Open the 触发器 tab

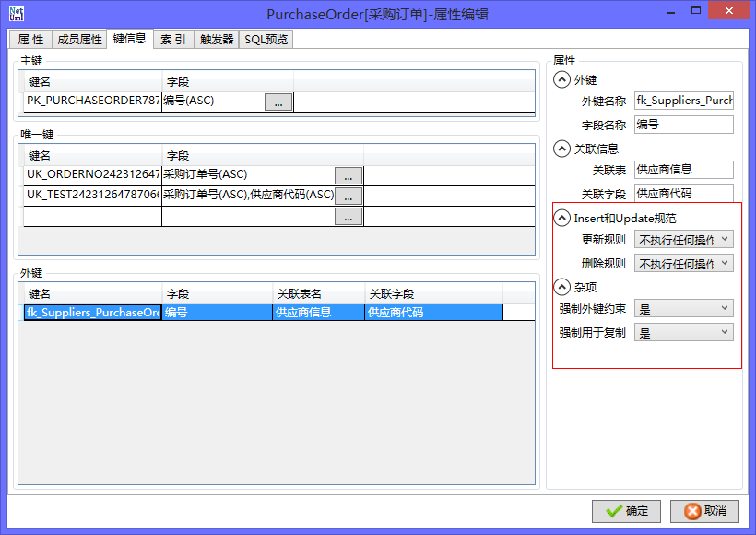click(217, 40)
